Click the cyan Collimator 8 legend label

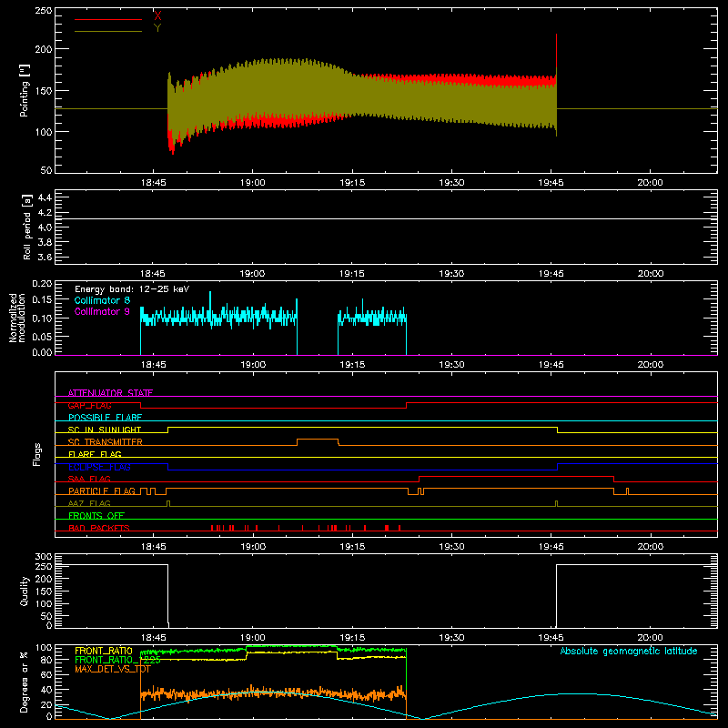tap(102, 300)
